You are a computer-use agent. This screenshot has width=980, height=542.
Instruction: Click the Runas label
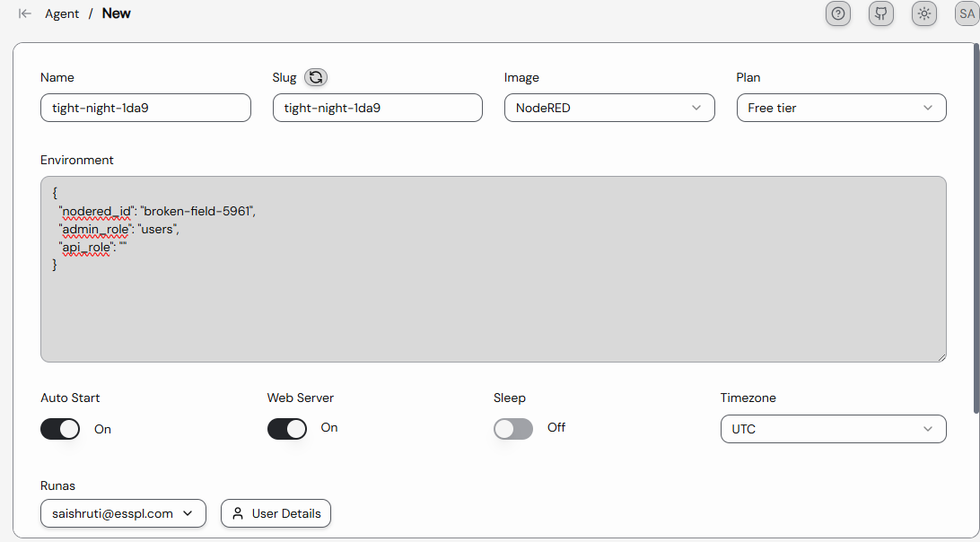pos(58,485)
